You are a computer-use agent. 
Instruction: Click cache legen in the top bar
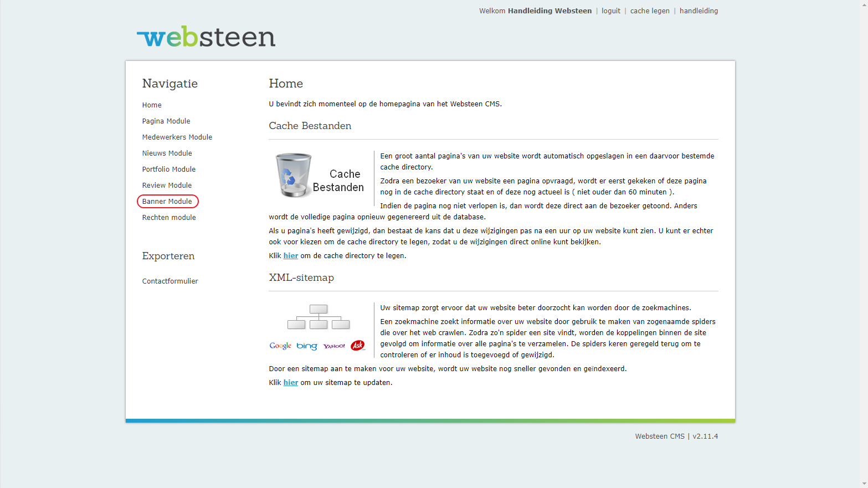coord(650,11)
